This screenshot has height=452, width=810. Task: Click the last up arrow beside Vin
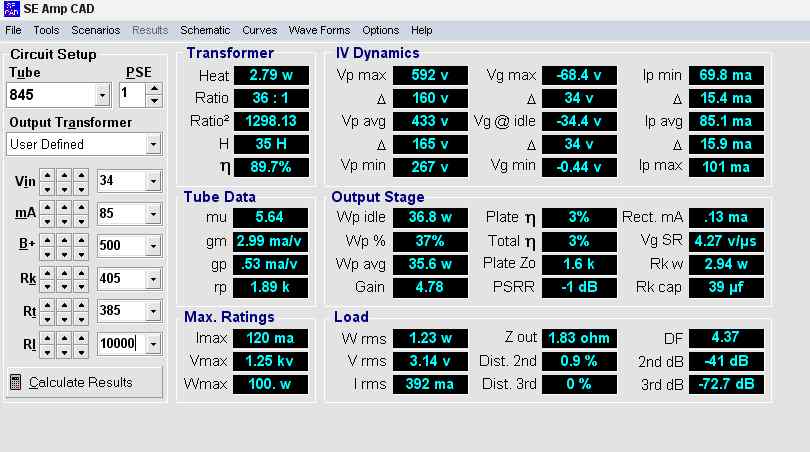point(81,176)
